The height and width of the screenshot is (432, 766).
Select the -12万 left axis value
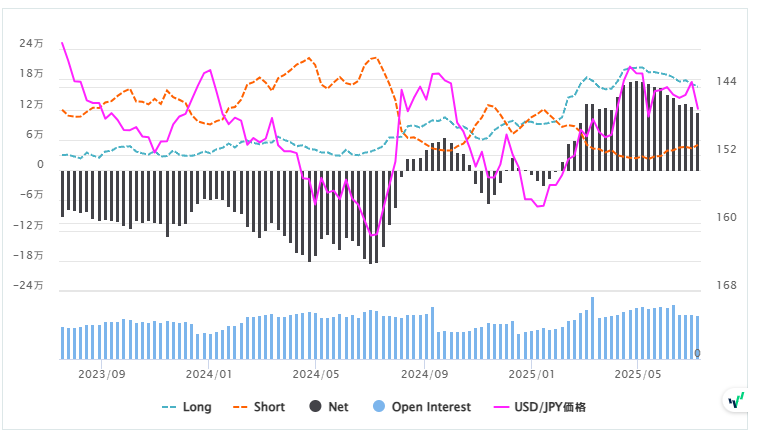(x=28, y=225)
